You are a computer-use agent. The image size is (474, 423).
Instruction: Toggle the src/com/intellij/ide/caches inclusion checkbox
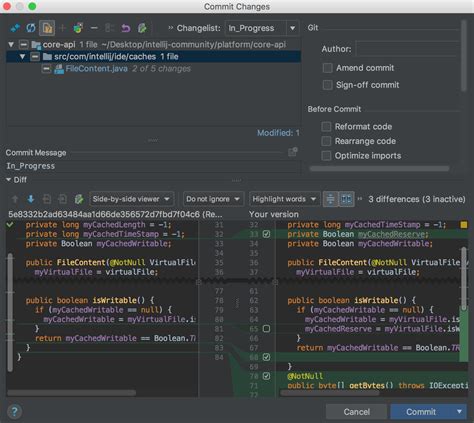35,57
